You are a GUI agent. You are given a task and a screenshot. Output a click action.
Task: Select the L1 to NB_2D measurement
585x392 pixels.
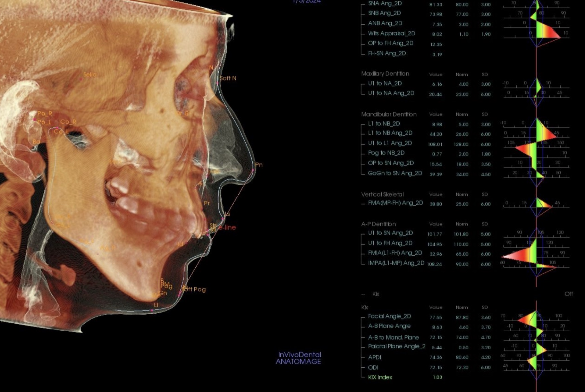[430, 124]
